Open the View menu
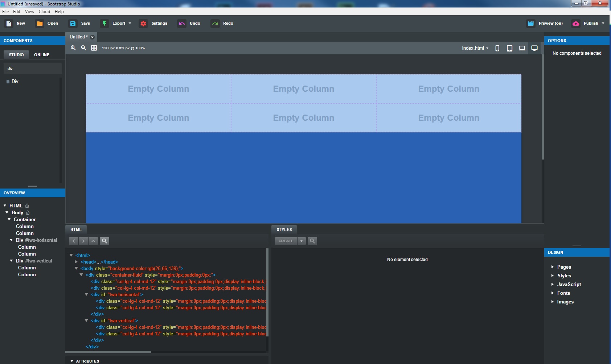 point(30,12)
